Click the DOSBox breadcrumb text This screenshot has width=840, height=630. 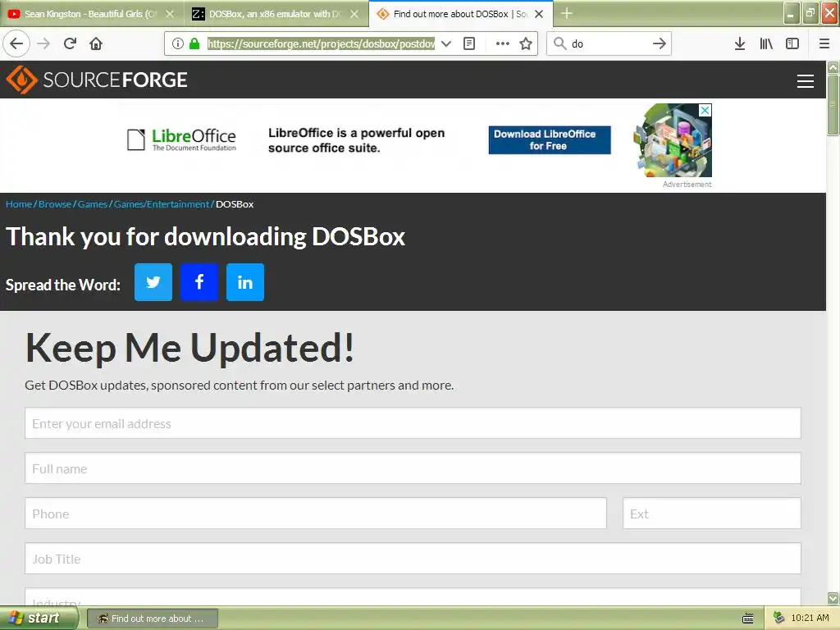[235, 204]
